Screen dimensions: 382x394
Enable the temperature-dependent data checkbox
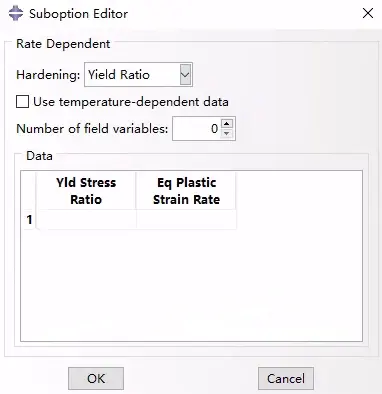pyautogui.click(x=22, y=102)
